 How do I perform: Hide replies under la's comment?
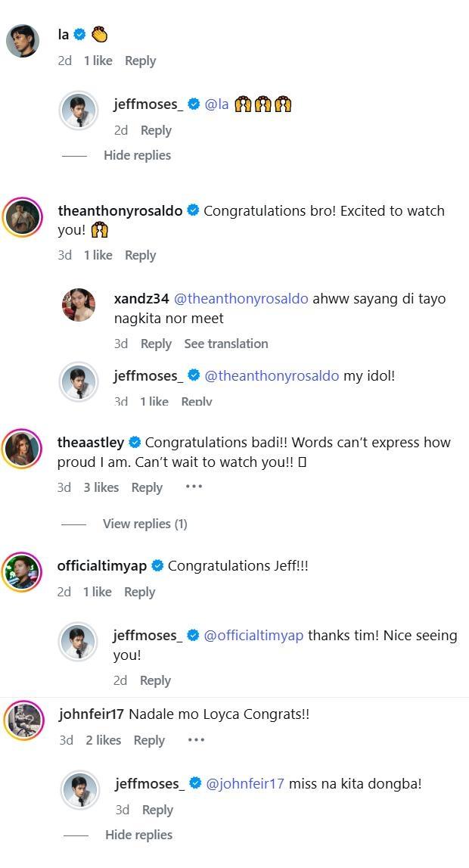pyautogui.click(x=137, y=155)
